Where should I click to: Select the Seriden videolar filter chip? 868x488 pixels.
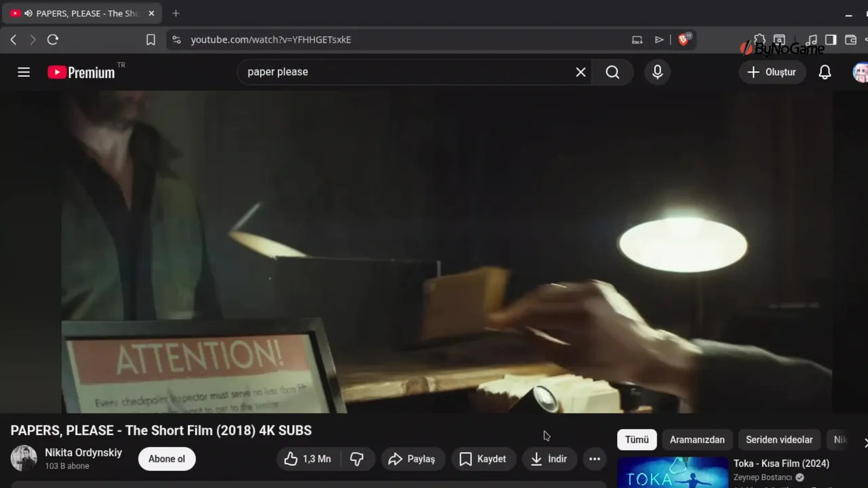pyautogui.click(x=779, y=440)
